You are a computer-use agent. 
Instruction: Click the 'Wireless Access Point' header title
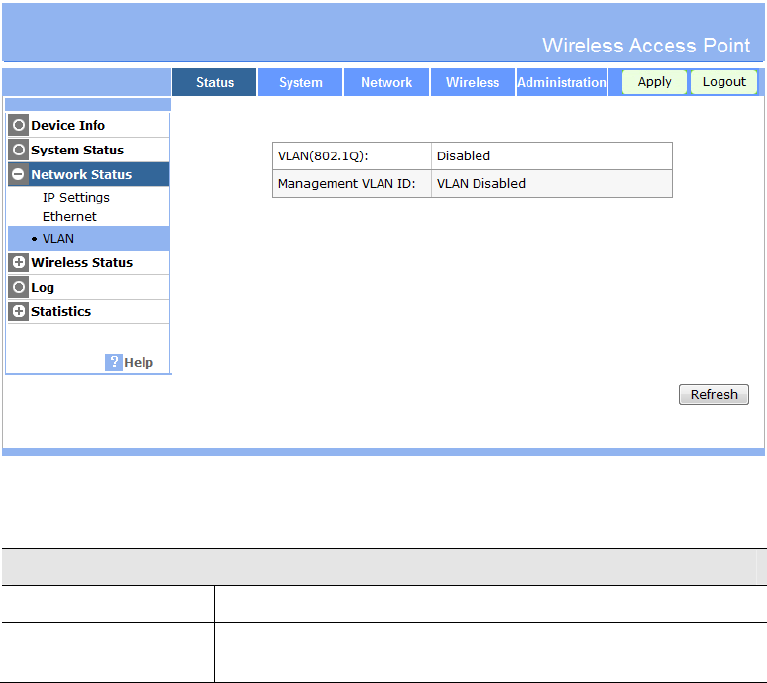click(646, 46)
